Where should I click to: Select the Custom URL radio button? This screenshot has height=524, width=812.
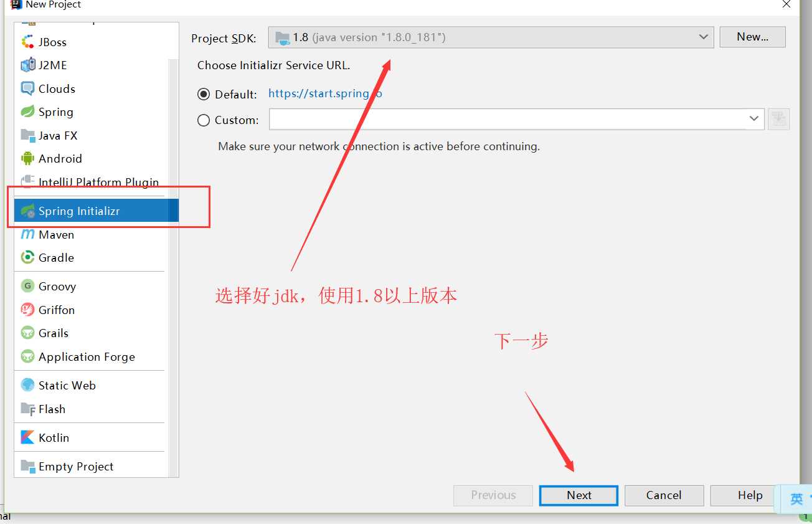click(204, 120)
